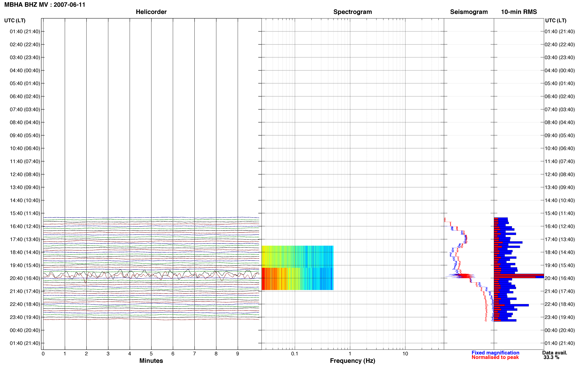
Task: Click the title 'MBHA BHZ MV : 2007-06-11'
Action: [x=45, y=5]
